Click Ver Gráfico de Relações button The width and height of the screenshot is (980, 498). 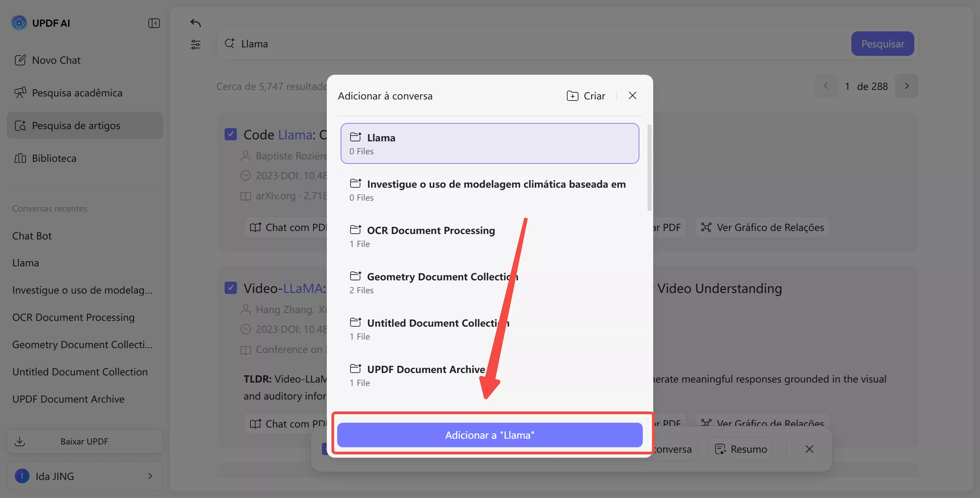tap(762, 227)
